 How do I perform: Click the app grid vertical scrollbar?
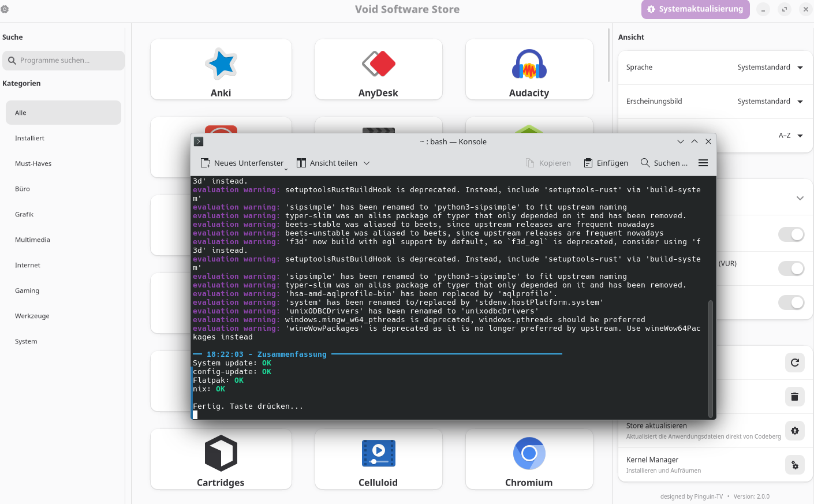click(x=608, y=55)
